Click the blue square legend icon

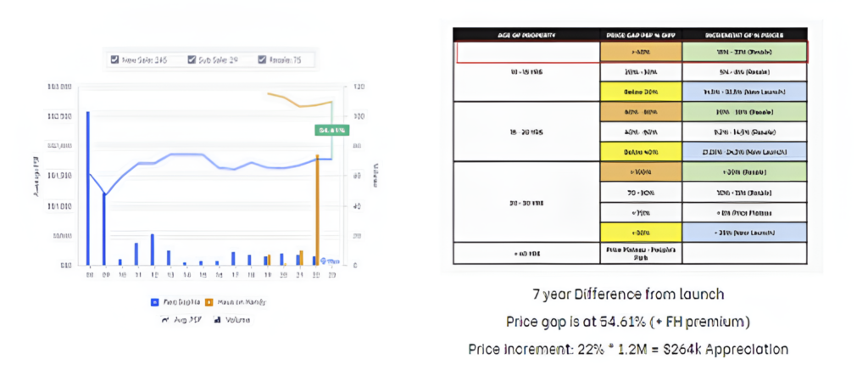click(x=154, y=301)
